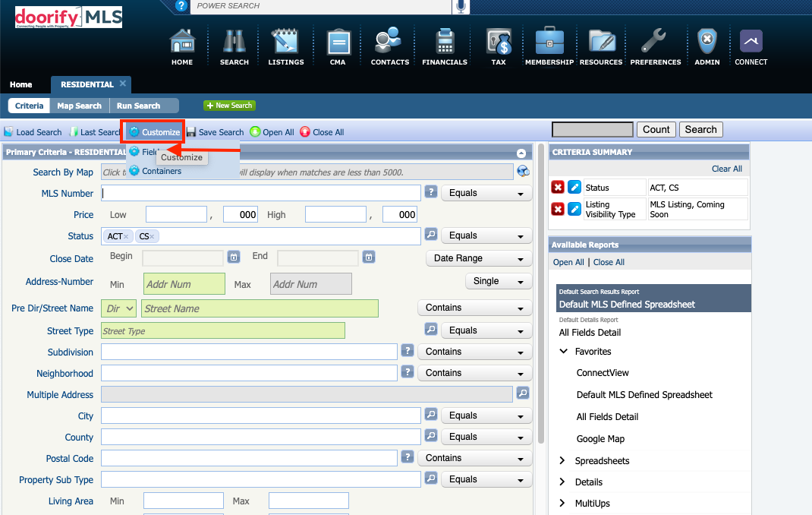Select Containers from Customize menu
The height and width of the screenshot is (515, 812).
coord(161,171)
